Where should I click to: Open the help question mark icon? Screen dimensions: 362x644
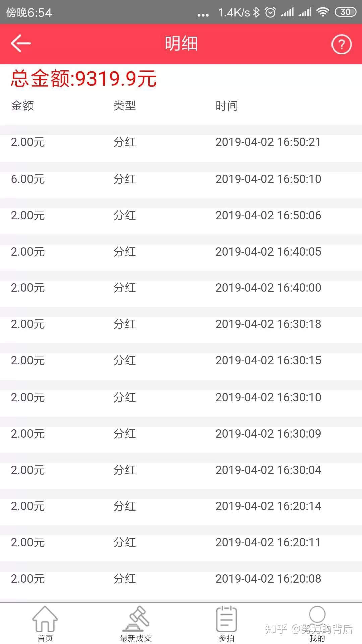click(x=341, y=44)
